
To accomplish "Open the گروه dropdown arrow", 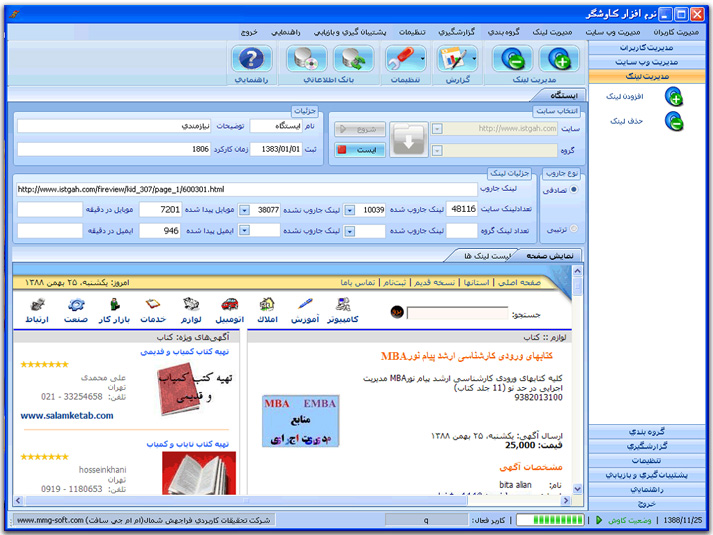I will click(437, 150).
